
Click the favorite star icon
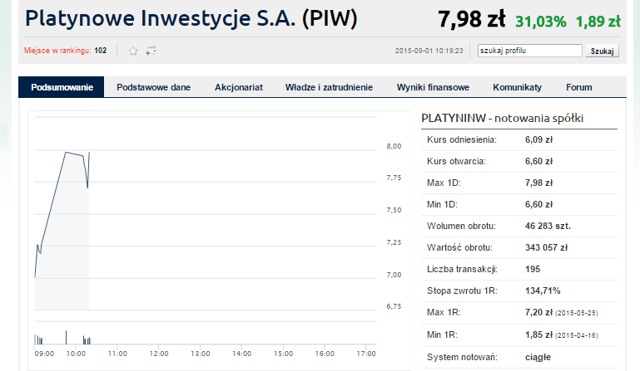(x=133, y=51)
